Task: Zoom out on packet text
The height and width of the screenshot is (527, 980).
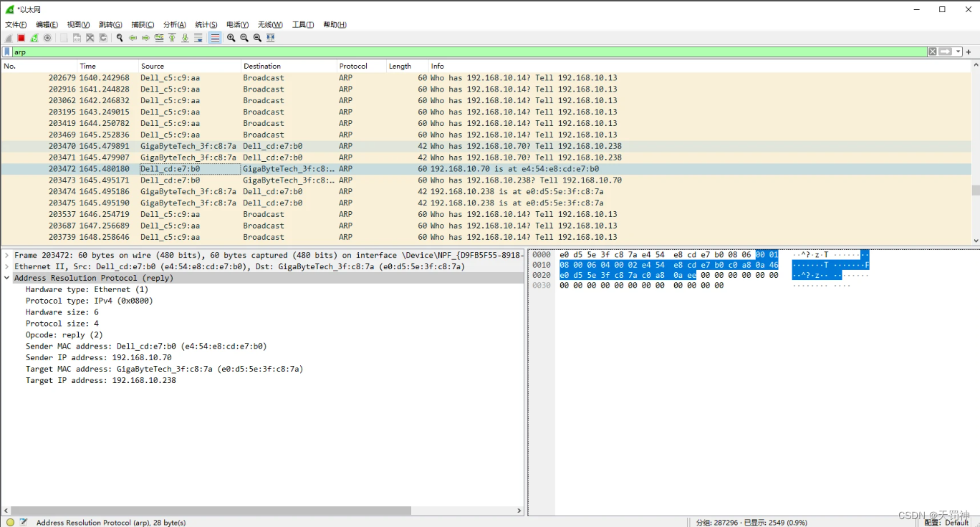Action: point(244,38)
